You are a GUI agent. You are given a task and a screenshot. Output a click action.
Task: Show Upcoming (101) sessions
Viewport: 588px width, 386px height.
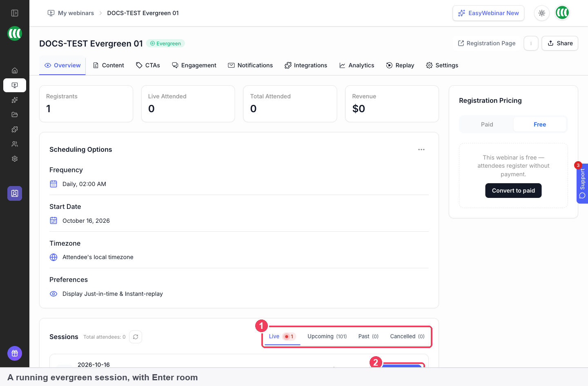click(x=327, y=337)
